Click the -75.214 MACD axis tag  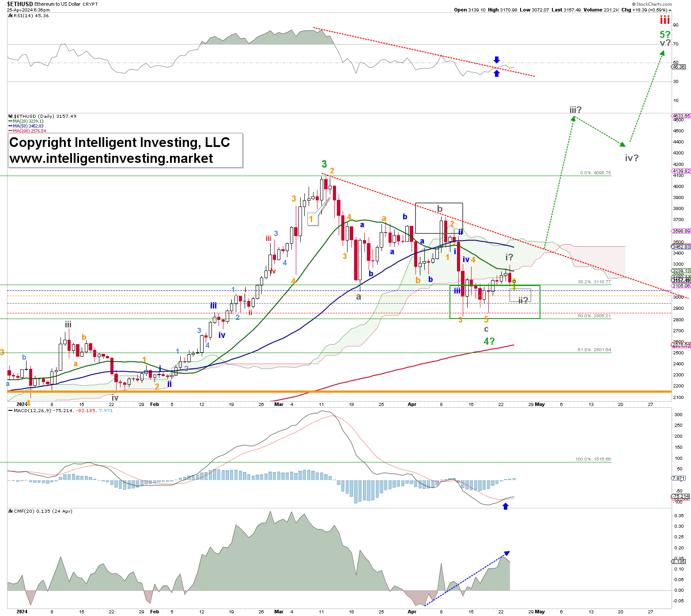tap(680, 496)
